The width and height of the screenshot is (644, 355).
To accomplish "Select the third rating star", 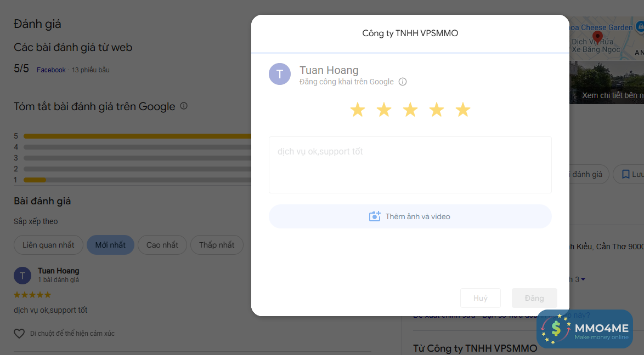I will (x=410, y=110).
